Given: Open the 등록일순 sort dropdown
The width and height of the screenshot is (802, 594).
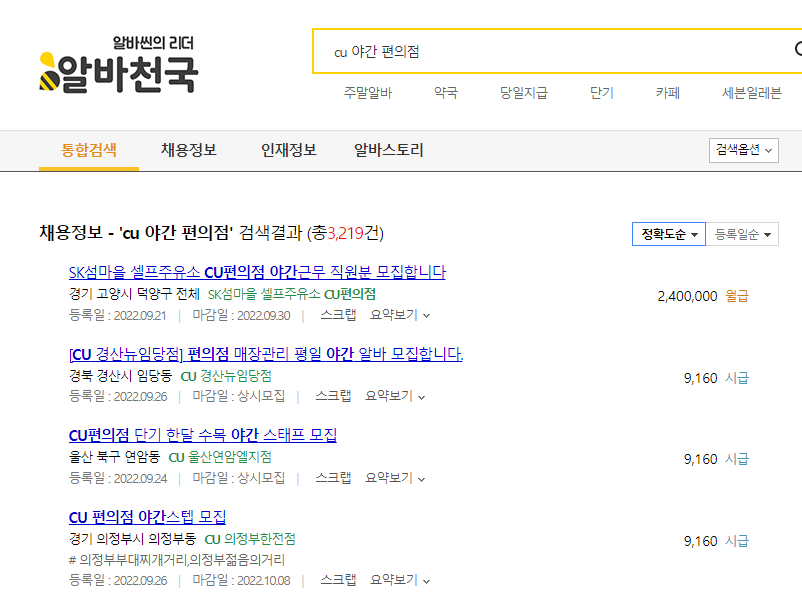Looking at the screenshot, I should (x=742, y=234).
